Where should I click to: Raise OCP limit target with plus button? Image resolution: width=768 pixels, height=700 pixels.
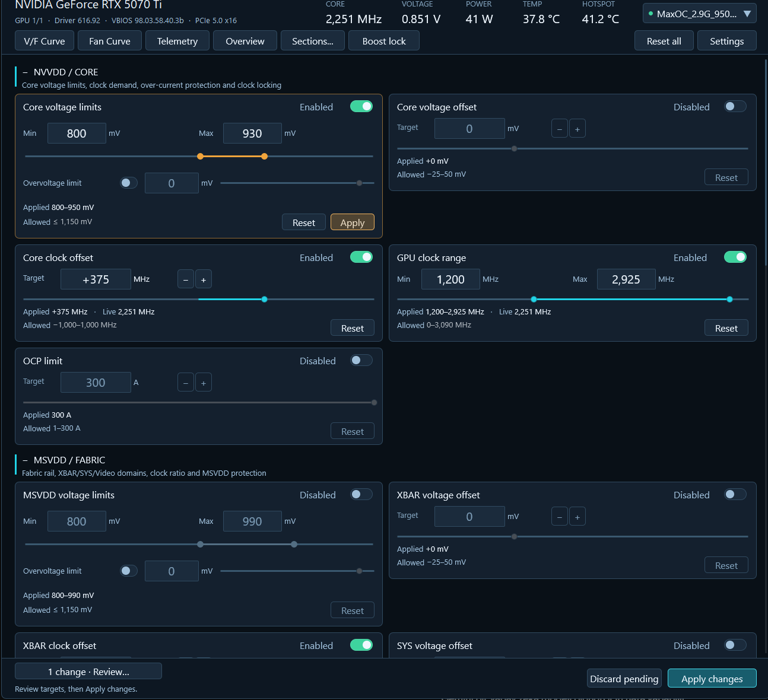tap(204, 383)
